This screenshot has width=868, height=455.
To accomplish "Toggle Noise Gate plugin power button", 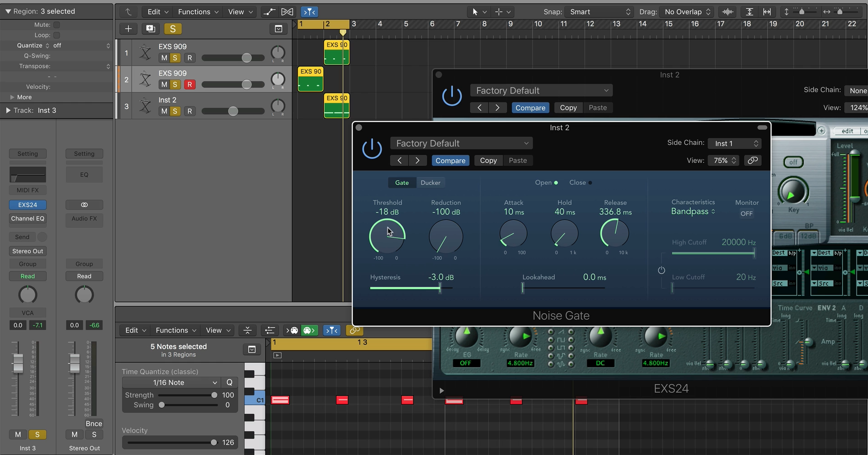I will [x=372, y=149].
